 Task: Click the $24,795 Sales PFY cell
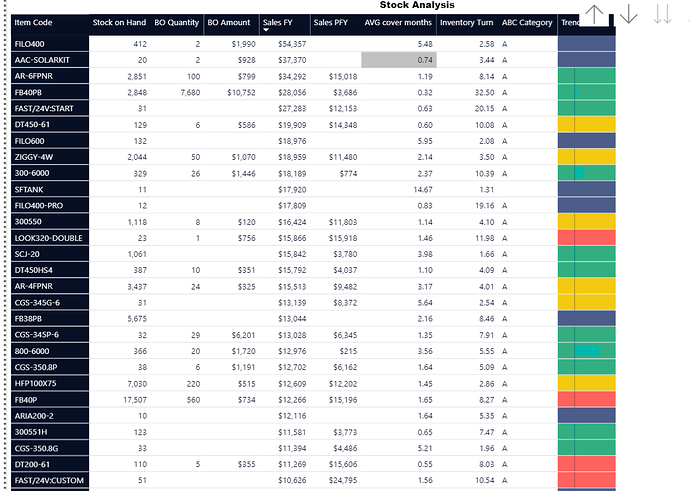point(343,480)
